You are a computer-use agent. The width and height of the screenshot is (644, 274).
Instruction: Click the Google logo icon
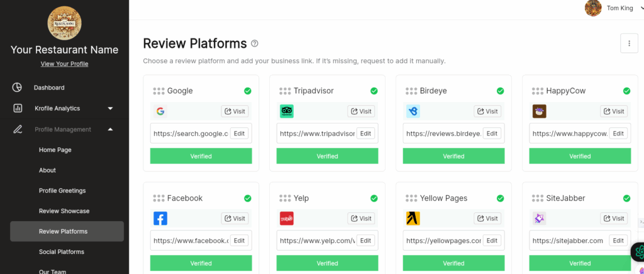(x=160, y=111)
